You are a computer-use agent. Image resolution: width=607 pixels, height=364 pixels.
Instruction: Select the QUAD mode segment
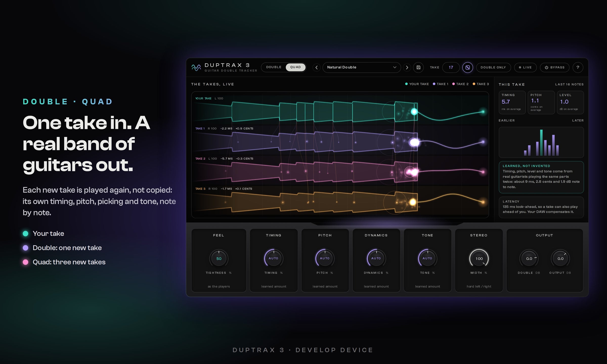[x=295, y=67]
